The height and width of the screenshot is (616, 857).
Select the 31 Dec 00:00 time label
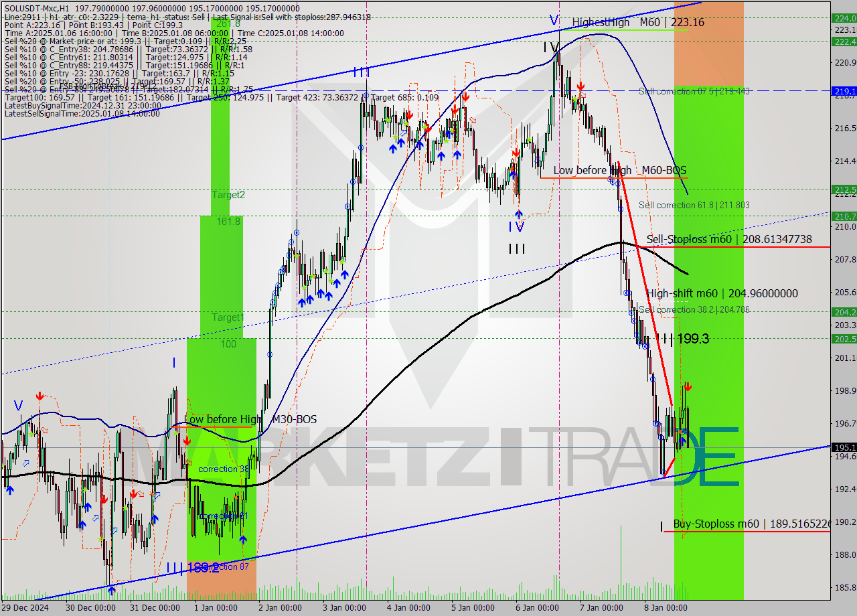click(155, 608)
